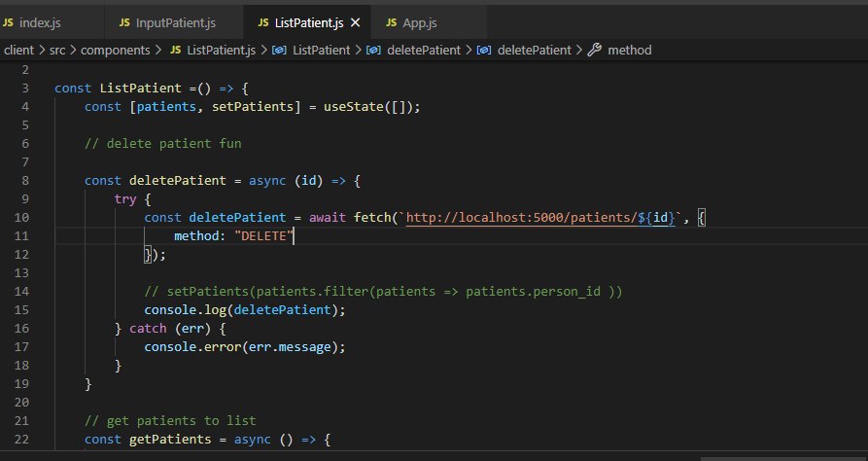Click the symbol icon before the second deletePatient breadcrumb
This screenshot has height=461, width=868.
point(484,50)
